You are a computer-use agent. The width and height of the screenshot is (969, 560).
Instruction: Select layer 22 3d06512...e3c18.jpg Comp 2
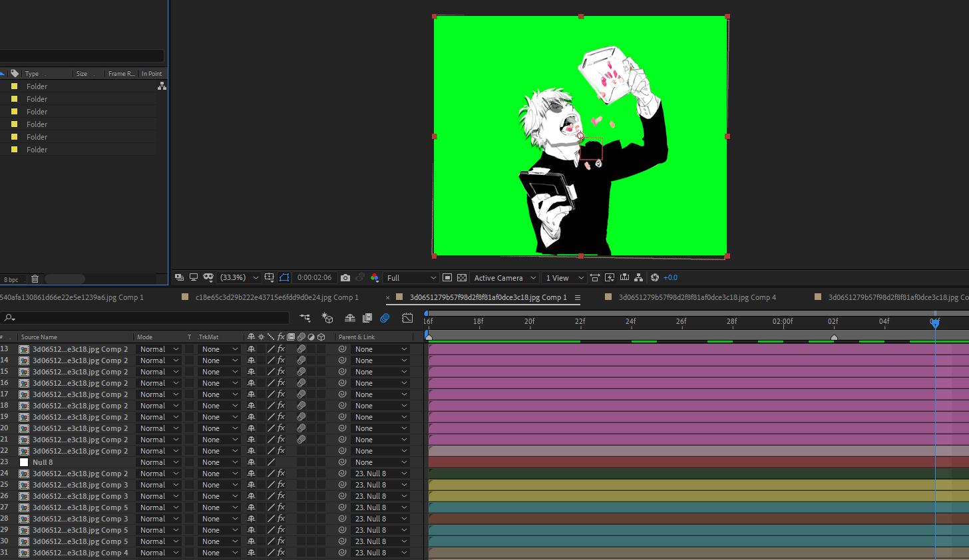[80, 451]
